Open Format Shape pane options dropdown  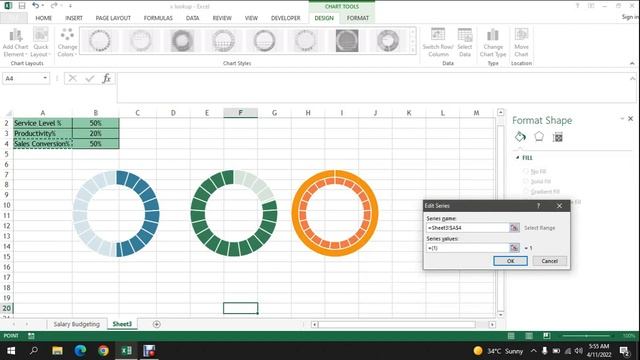click(622, 119)
